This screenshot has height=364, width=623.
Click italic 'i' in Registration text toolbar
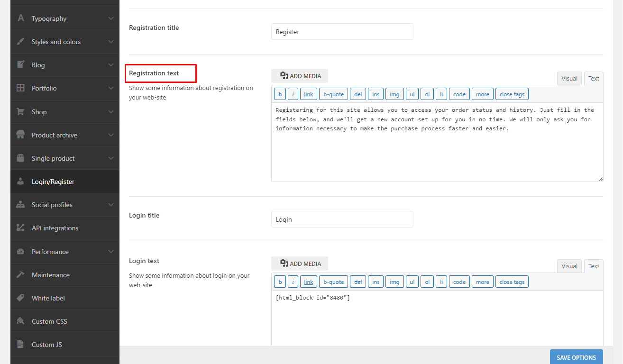pos(293,94)
